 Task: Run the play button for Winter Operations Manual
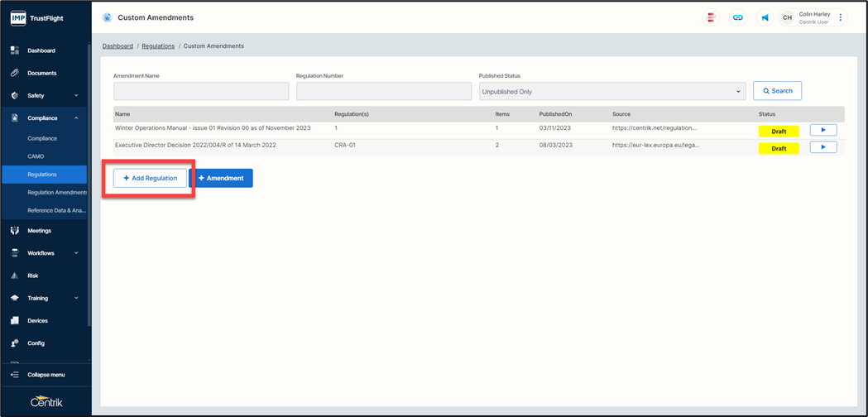822,130
